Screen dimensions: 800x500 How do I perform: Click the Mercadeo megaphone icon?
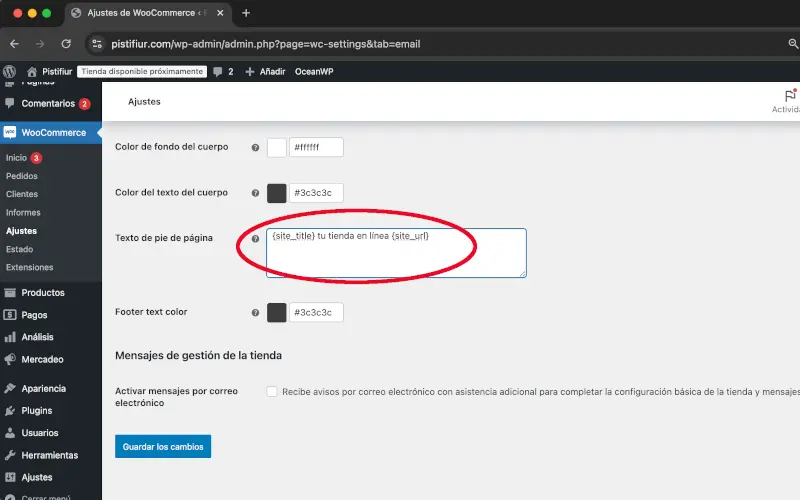click(x=10, y=360)
